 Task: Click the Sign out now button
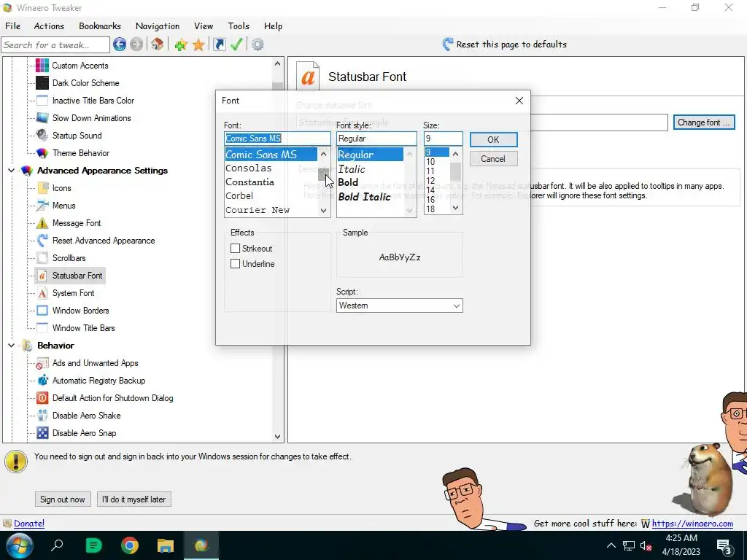(x=63, y=499)
